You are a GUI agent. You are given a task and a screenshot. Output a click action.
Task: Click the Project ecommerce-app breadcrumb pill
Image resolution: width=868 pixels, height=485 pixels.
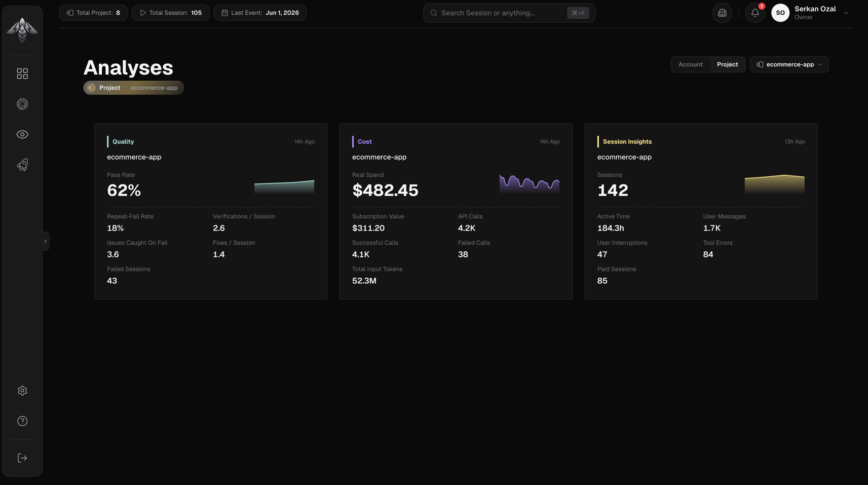[x=133, y=88]
